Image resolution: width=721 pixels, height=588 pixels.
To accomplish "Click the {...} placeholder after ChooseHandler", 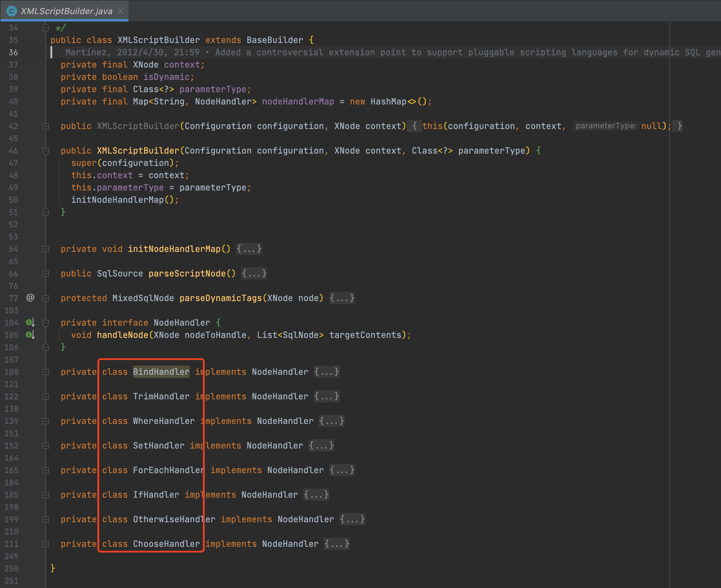I will [337, 544].
